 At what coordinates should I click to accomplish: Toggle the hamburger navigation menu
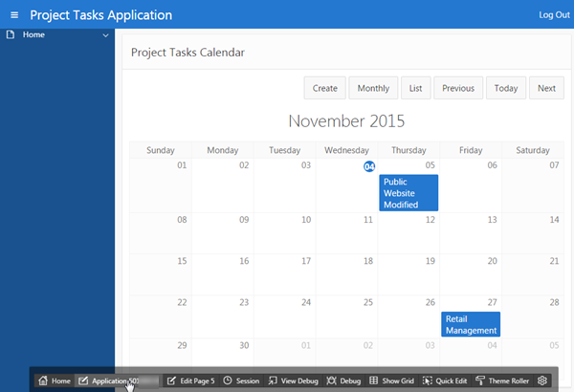tap(14, 15)
